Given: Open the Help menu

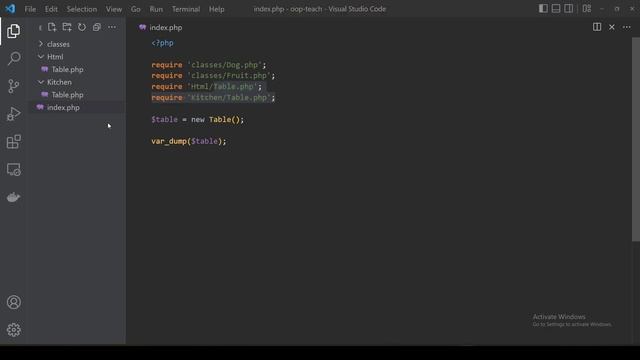Looking at the screenshot, I should click(x=216, y=9).
